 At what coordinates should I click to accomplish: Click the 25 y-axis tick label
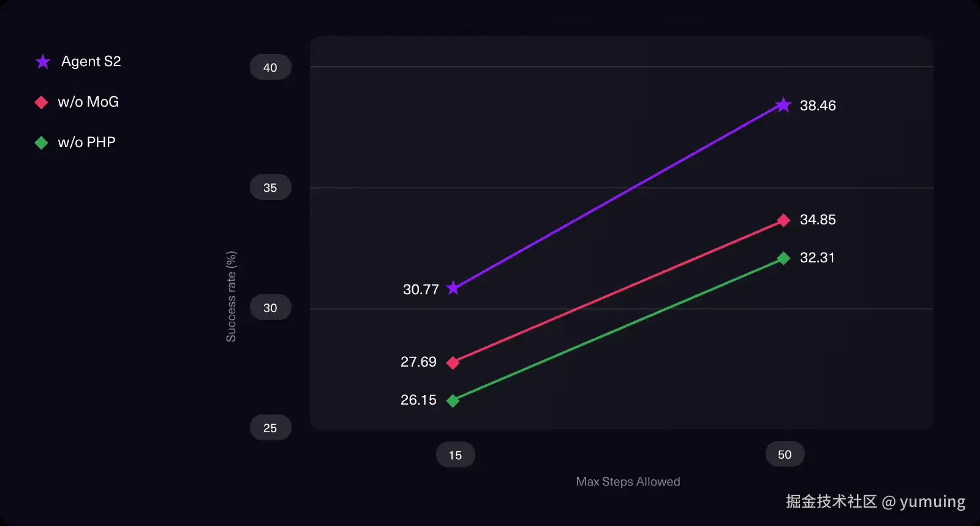click(270, 428)
